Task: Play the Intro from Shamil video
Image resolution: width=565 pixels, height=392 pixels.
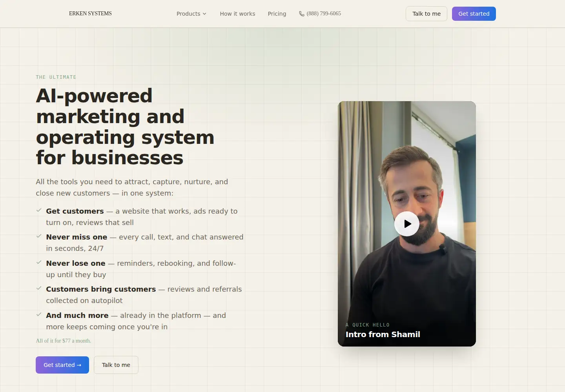Action: (x=406, y=224)
